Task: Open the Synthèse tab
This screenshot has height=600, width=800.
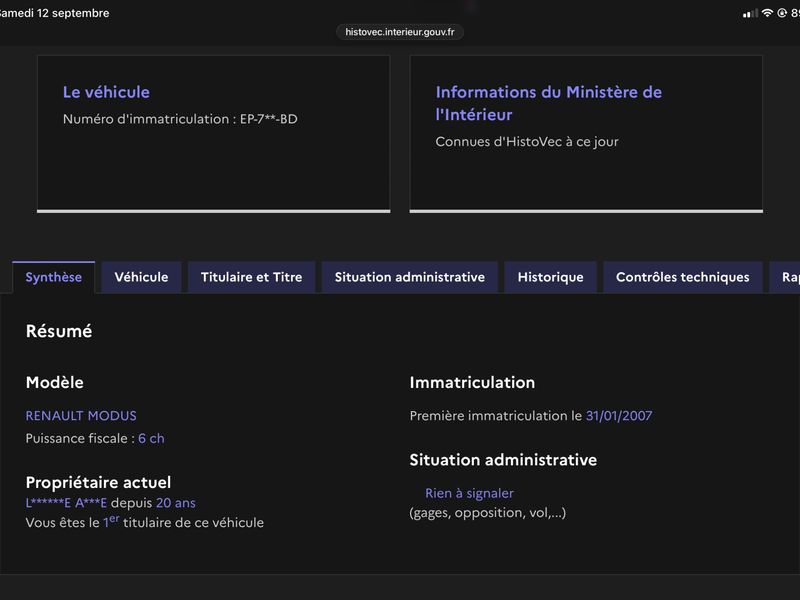Action: point(54,277)
